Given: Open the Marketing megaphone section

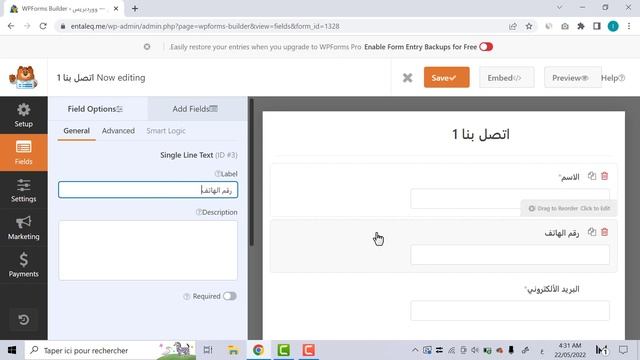Looking at the screenshot, I should 24,228.
